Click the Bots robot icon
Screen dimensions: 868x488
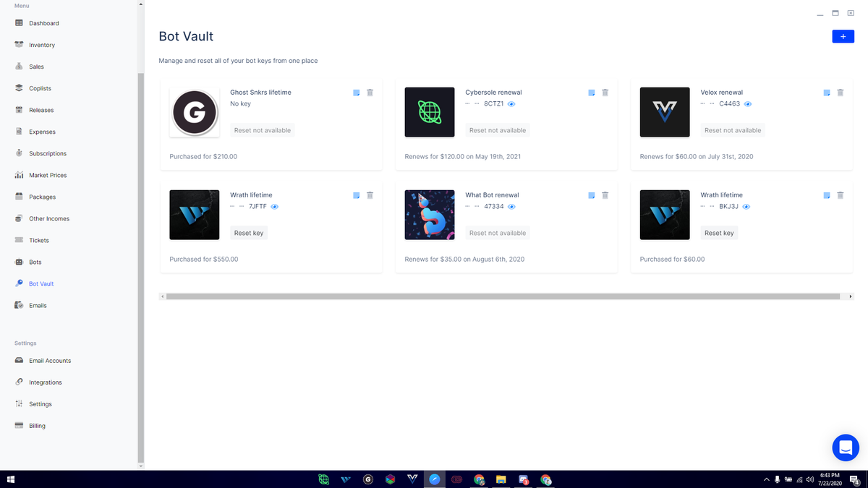20,262
